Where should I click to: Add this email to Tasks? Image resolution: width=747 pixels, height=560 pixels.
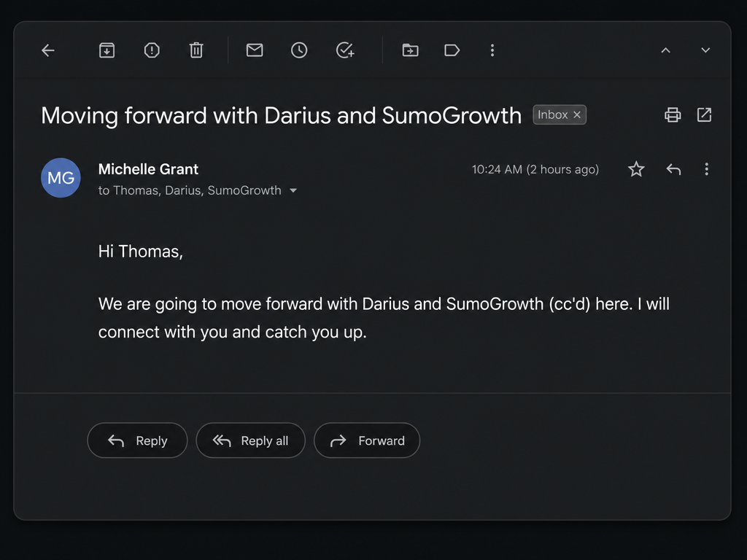pos(345,50)
